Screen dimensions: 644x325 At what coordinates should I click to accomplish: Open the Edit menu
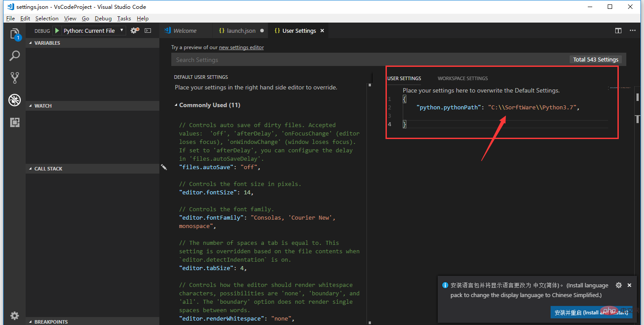[25, 18]
